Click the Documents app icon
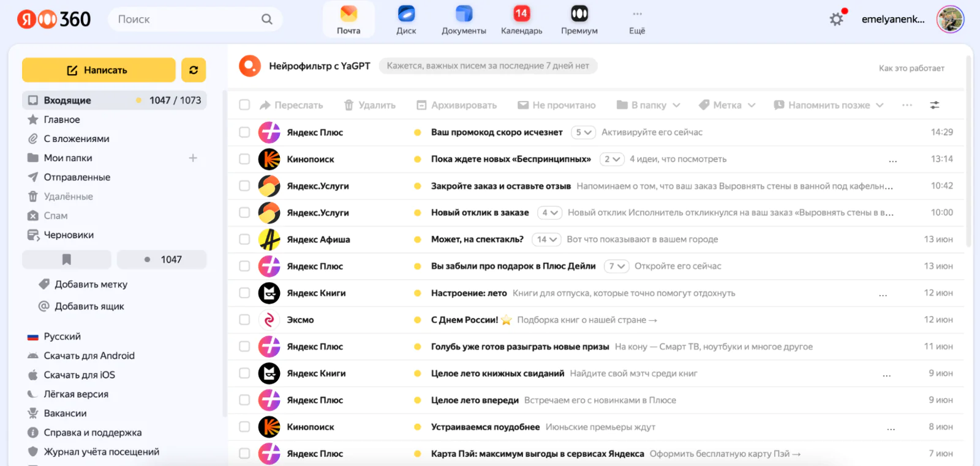 (x=464, y=14)
